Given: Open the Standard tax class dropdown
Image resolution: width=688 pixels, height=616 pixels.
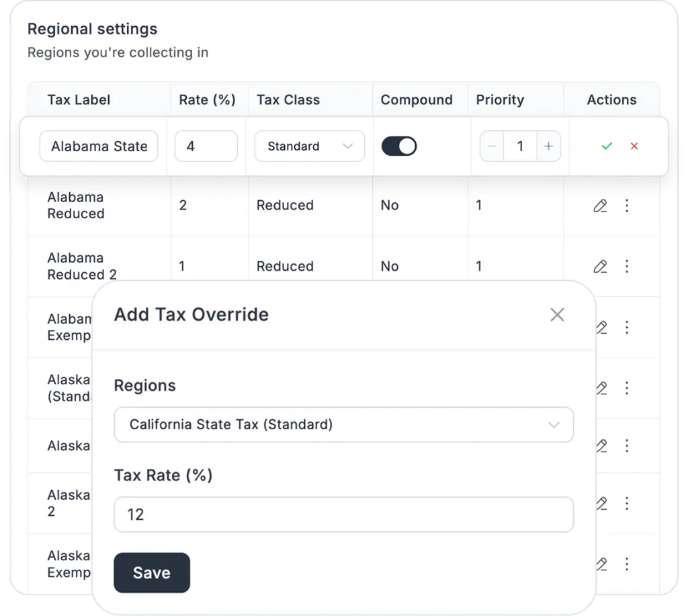Looking at the screenshot, I should click(309, 146).
